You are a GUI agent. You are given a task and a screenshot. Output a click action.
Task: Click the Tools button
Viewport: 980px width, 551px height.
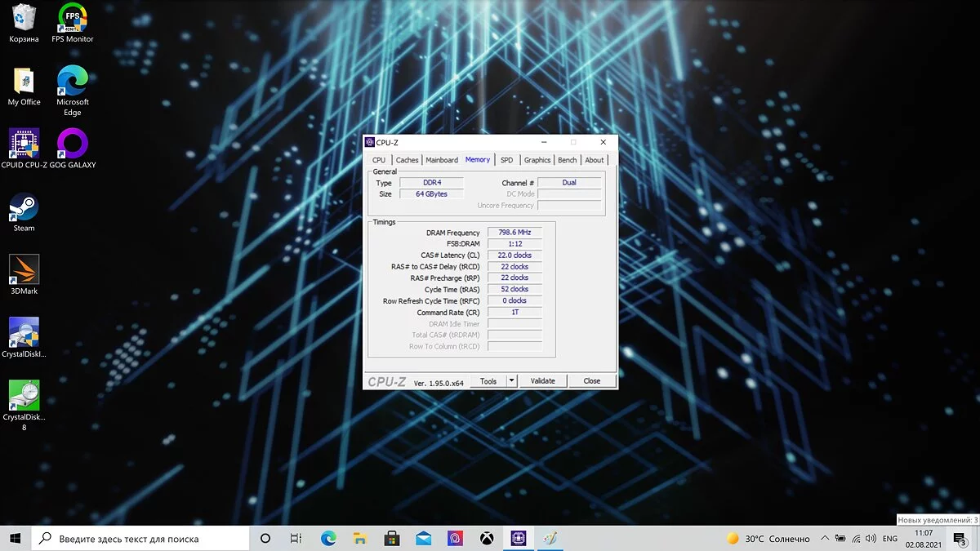tap(488, 381)
